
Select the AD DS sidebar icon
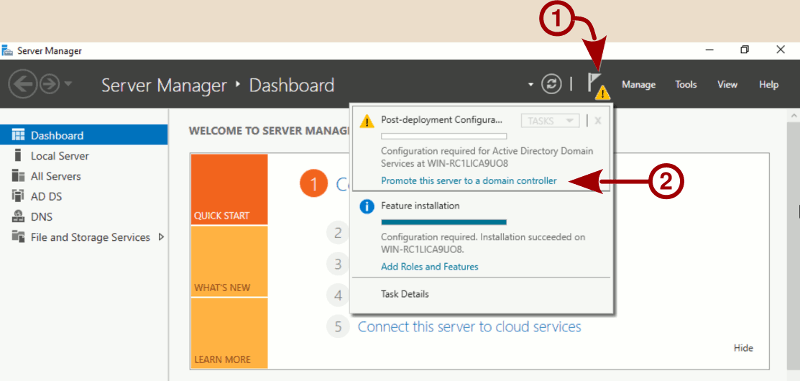pyautogui.click(x=18, y=196)
